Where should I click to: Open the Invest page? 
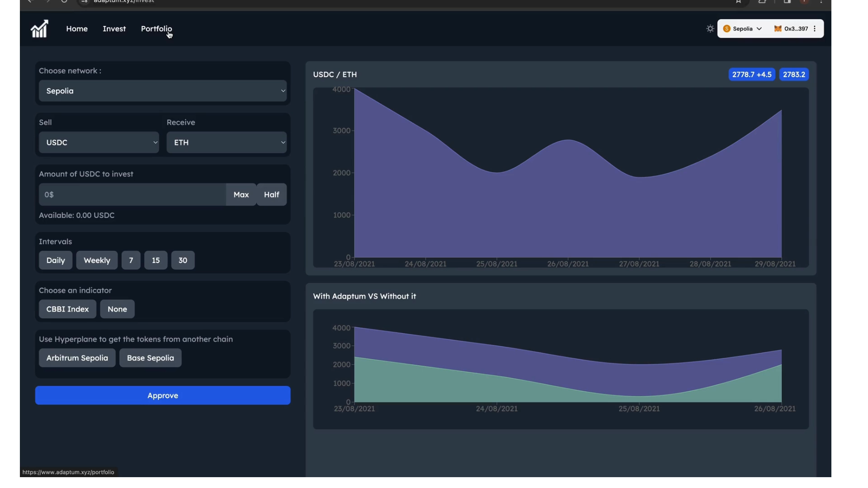point(114,28)
